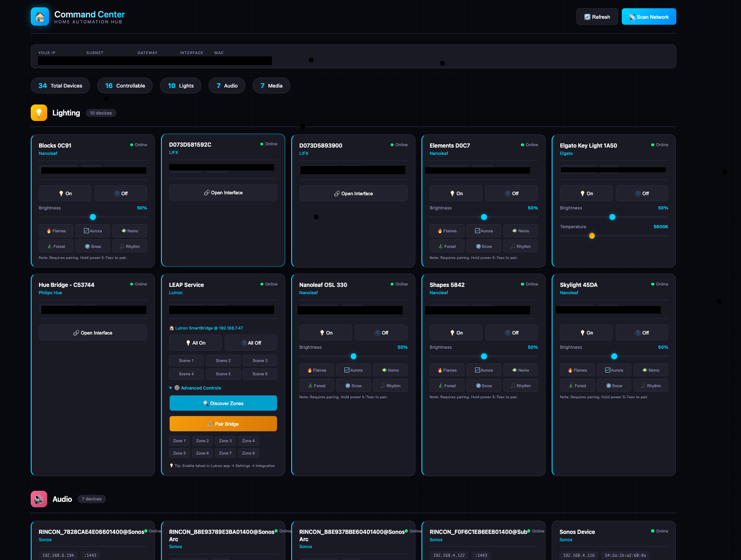Click Pair Bridge in LEAP Service
Viewport: 741px width, 560px height.
(x=223, y=424)
